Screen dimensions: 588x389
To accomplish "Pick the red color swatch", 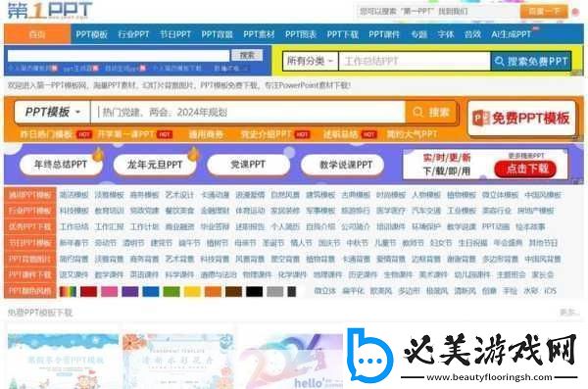I will click(88, 291).
